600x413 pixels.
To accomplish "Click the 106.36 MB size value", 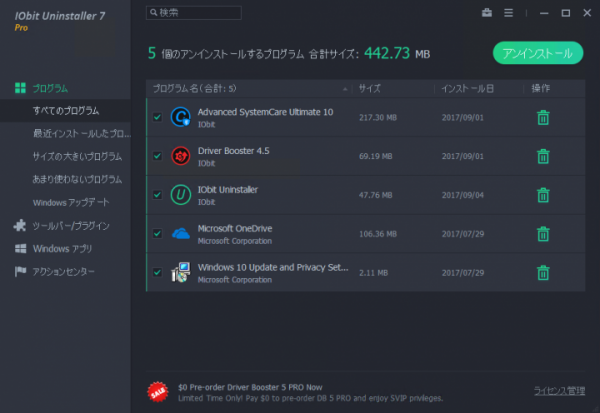I will tap(378, 234).
